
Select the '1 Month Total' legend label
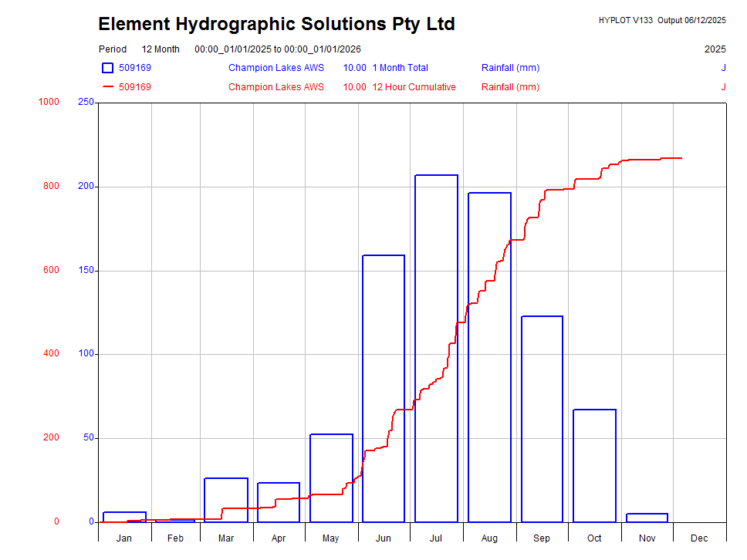coord(400,68)
